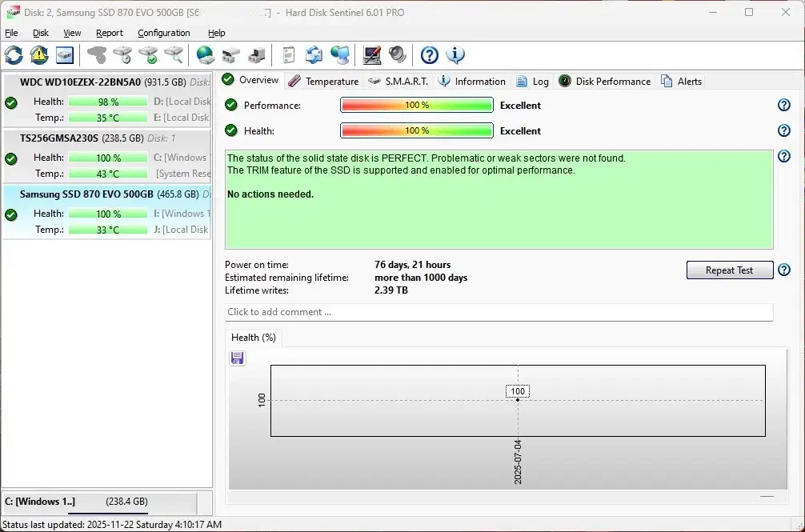Click the refresh disk status icon

pos(14,55)
